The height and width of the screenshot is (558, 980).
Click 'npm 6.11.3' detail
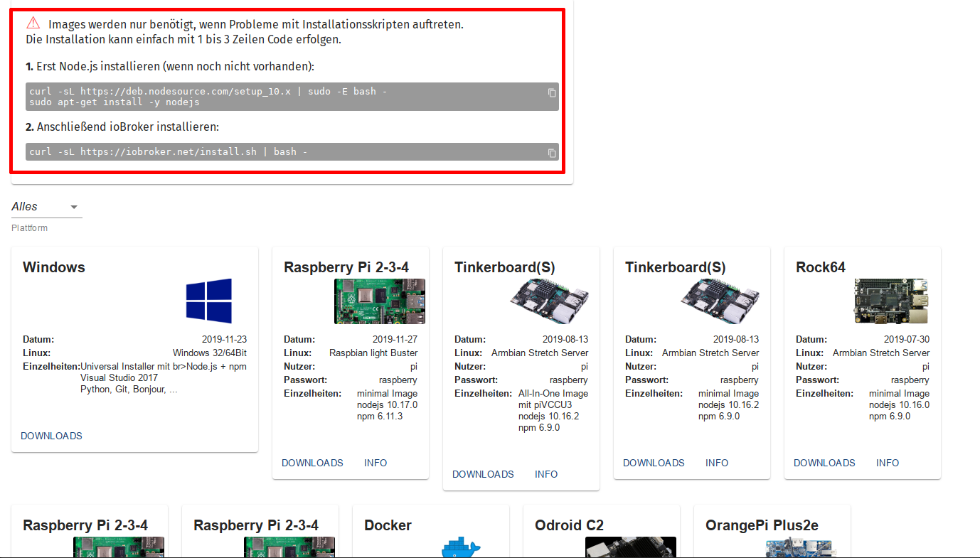(x=380, y=417)
